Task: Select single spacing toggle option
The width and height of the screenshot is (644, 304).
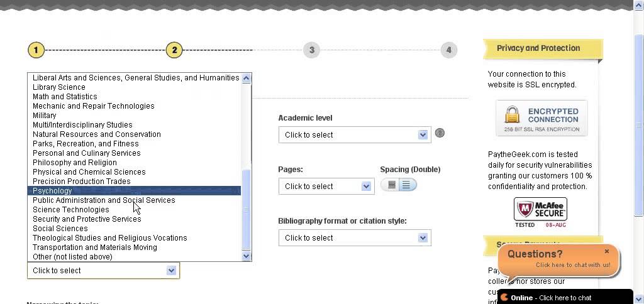Action: pos(391,185)
